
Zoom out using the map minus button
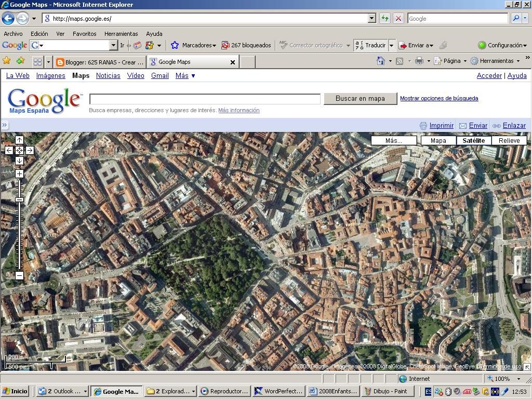19,275
